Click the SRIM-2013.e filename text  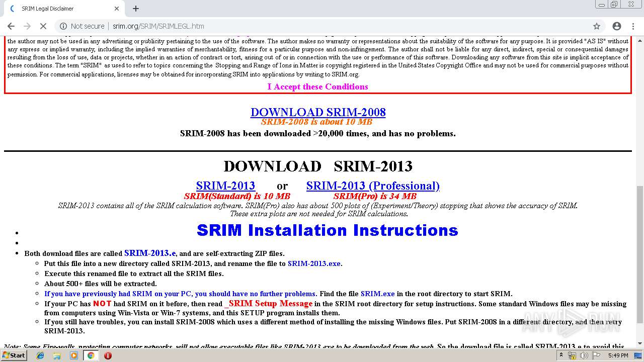coord(150,253)
